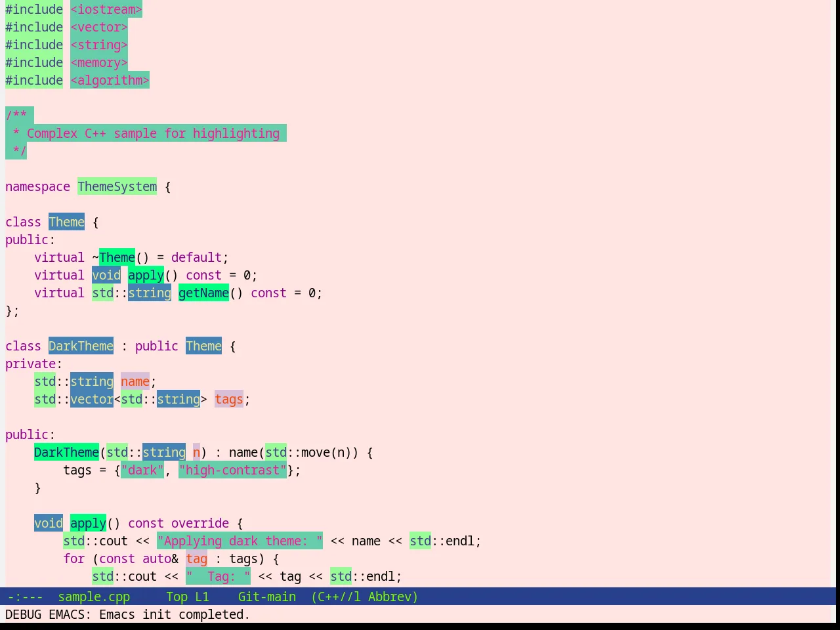Click getName function name
The image size is (840, 630).
coord(203,293)
